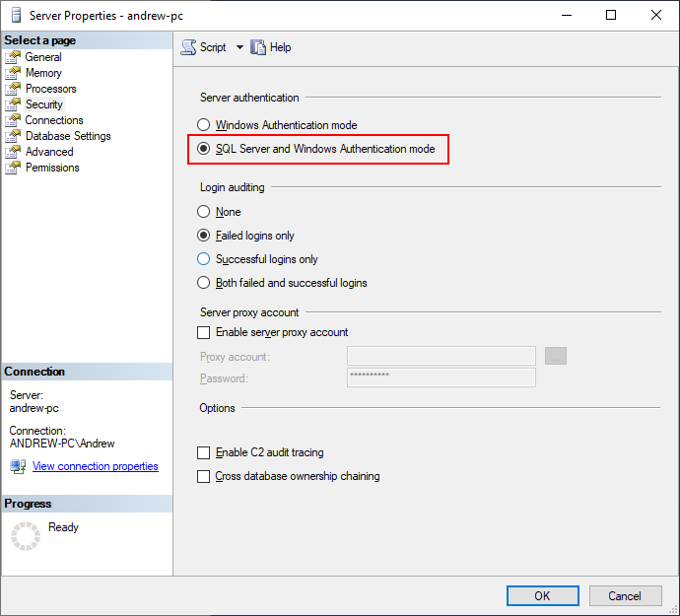
Task: Switch to the Database Settings page
Action: point(68,136)
